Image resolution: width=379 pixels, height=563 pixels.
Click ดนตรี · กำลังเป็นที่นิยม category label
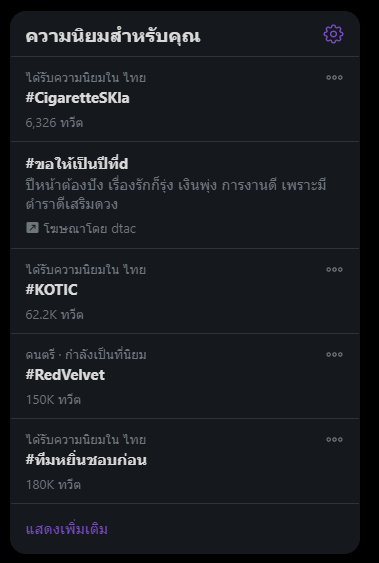point(86,355)
